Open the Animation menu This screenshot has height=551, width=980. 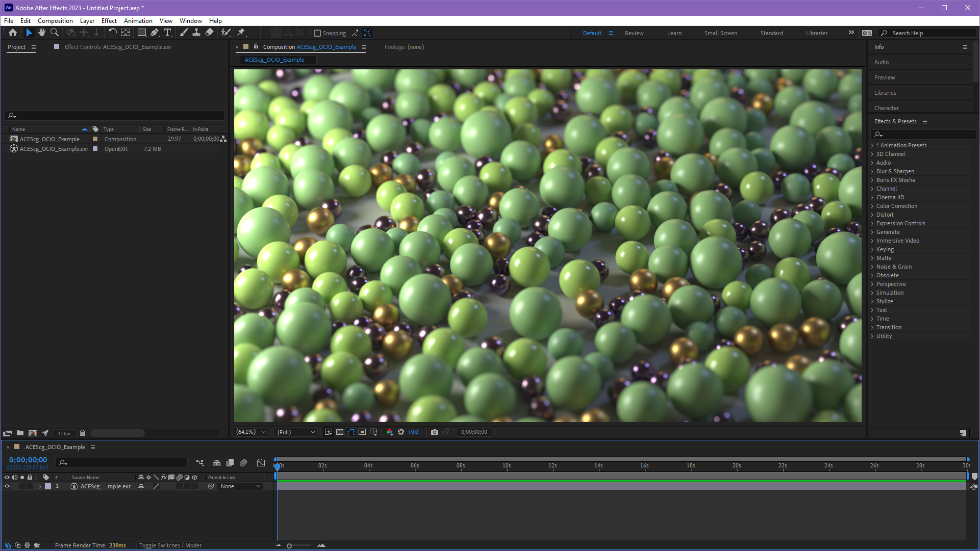[138, 21]
